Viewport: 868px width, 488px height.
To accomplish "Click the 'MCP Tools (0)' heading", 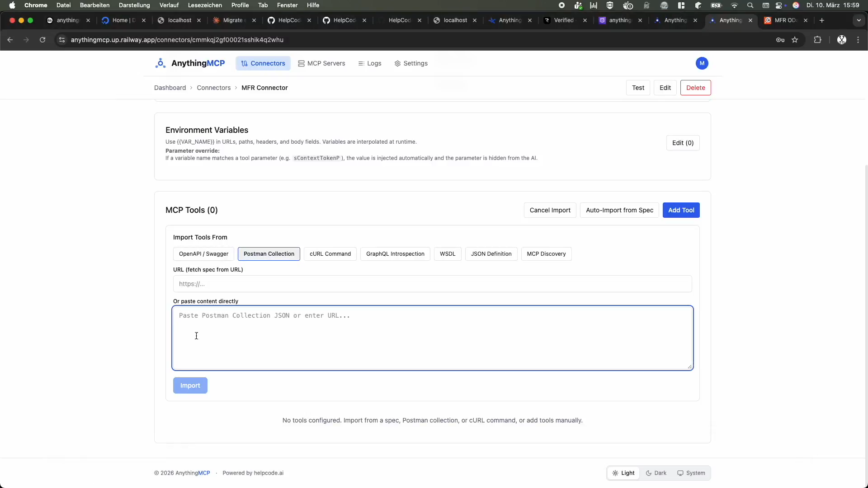I will pyautogui.click(x=192, y=210).
